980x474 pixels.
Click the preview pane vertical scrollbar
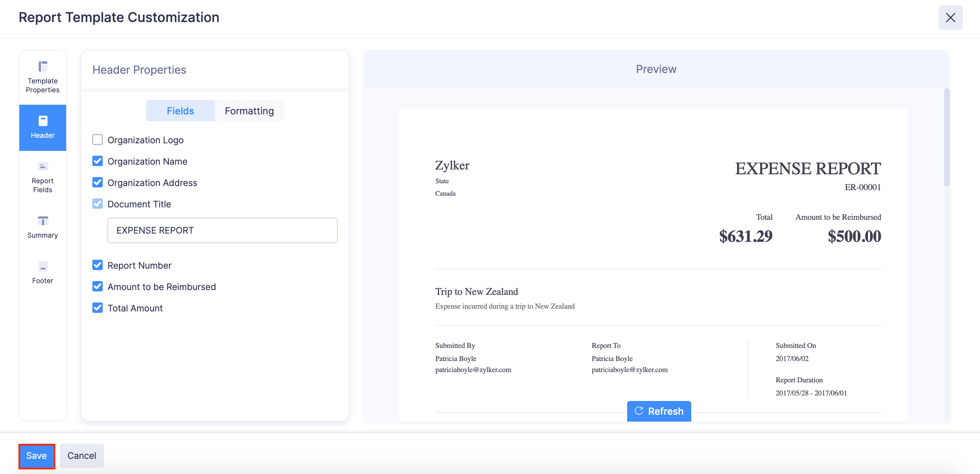click(947, 138)
